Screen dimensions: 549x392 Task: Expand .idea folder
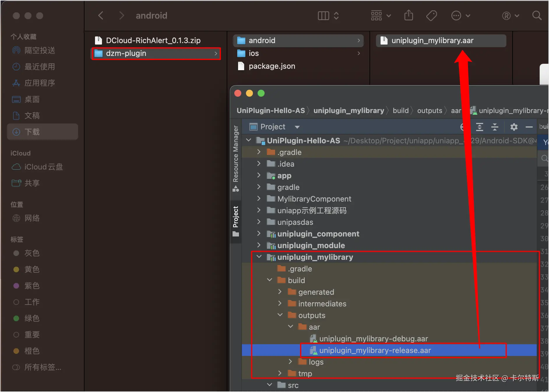click(x=259, y=164)
